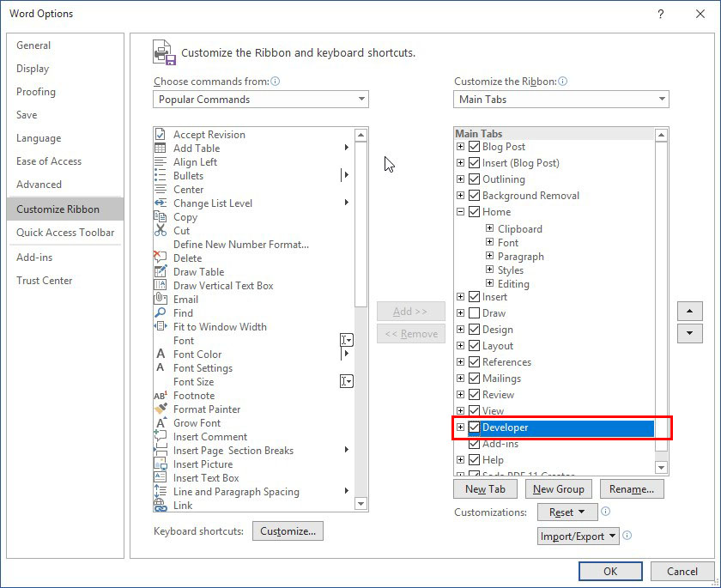Open keyboard shortcuts Customize dialog
Viewport: 721px width, 588px height.
pos(288,531)
